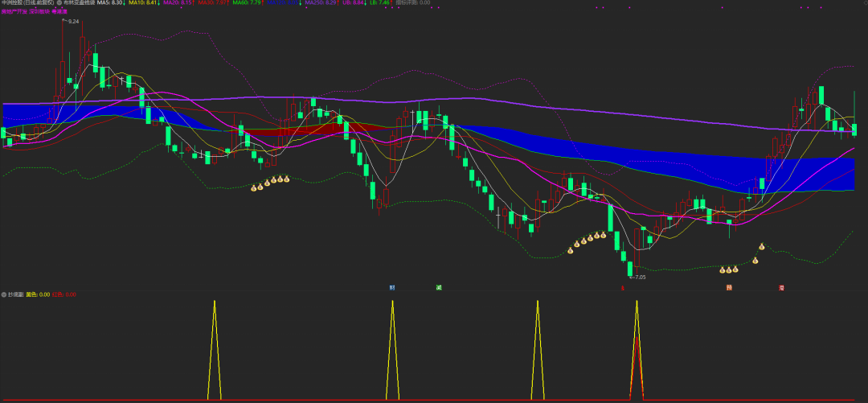Click the orange '预' event marker

pos(730,287)
